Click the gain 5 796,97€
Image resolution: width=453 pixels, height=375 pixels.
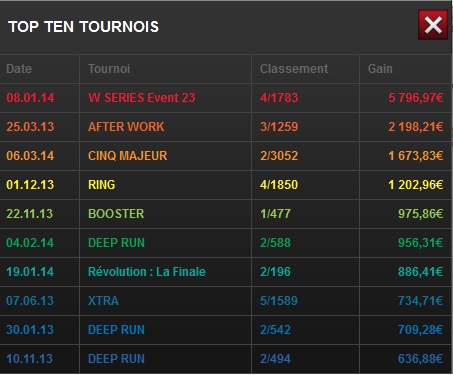[416, 98]
